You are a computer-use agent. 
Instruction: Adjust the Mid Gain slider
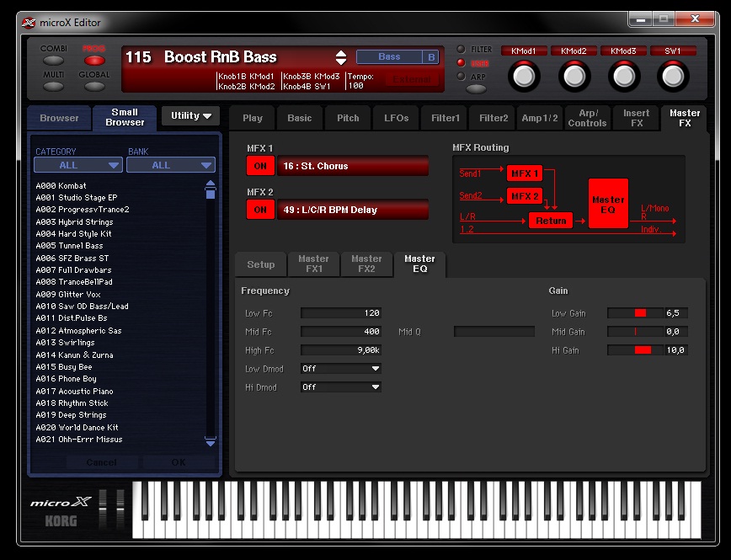(x=636, y=332)
